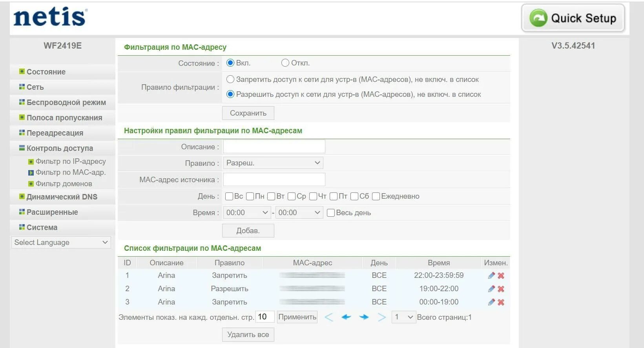Click the Сохранить button
The width and height of the screenshot is (644, 348).
coord(248,113)
